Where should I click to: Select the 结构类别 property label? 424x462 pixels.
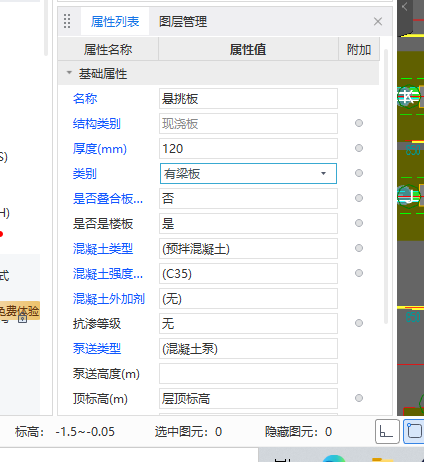tap(97, 124)
